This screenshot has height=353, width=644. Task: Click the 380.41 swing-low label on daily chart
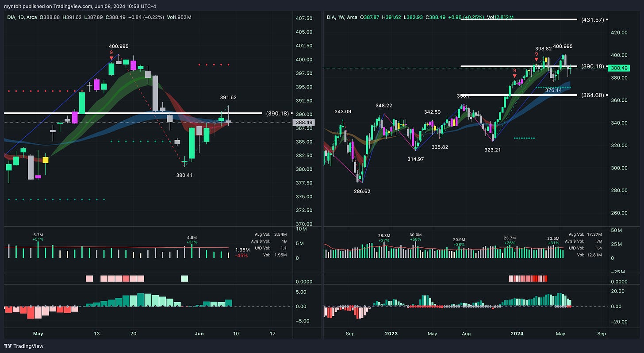coord(184,175)
